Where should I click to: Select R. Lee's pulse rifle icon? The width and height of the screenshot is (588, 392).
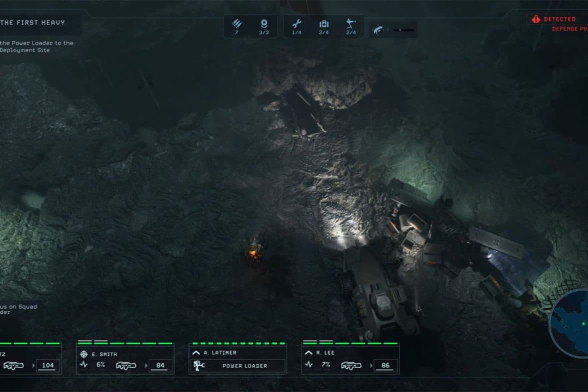click(x=351, y=365)
